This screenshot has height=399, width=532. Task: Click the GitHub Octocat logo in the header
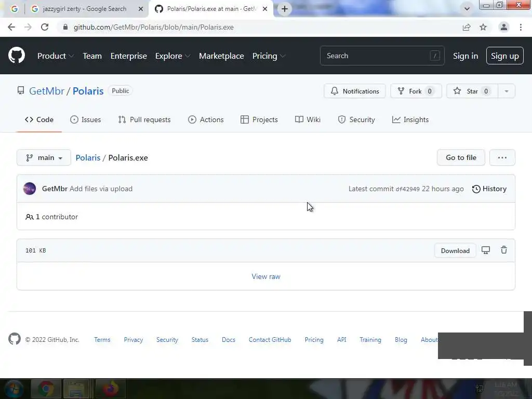[16, 56]
